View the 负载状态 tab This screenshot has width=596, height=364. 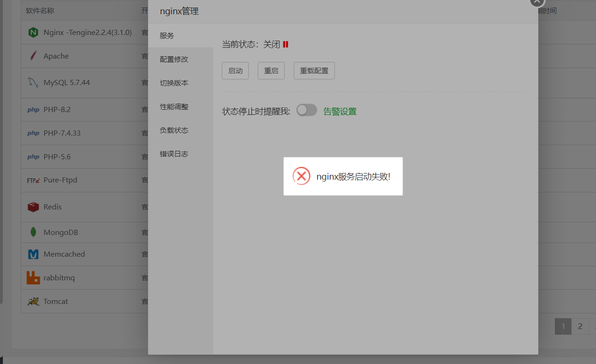(x=181, y=130)
